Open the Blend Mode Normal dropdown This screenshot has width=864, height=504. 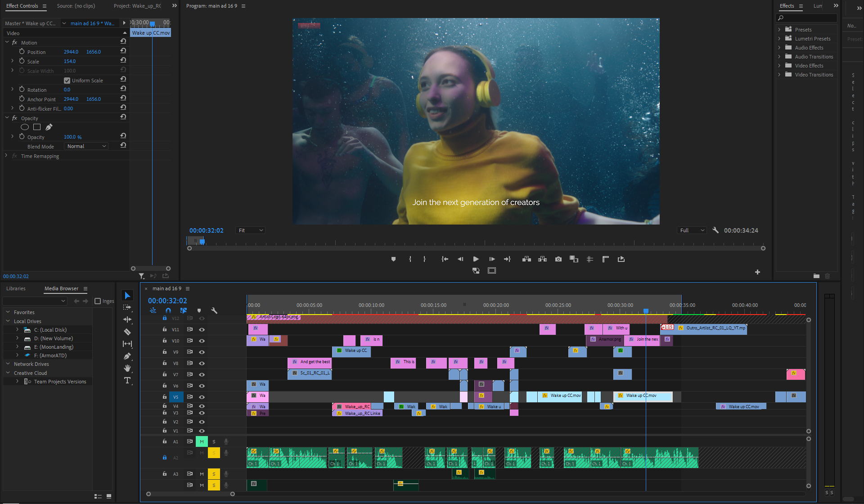(86, 146)
